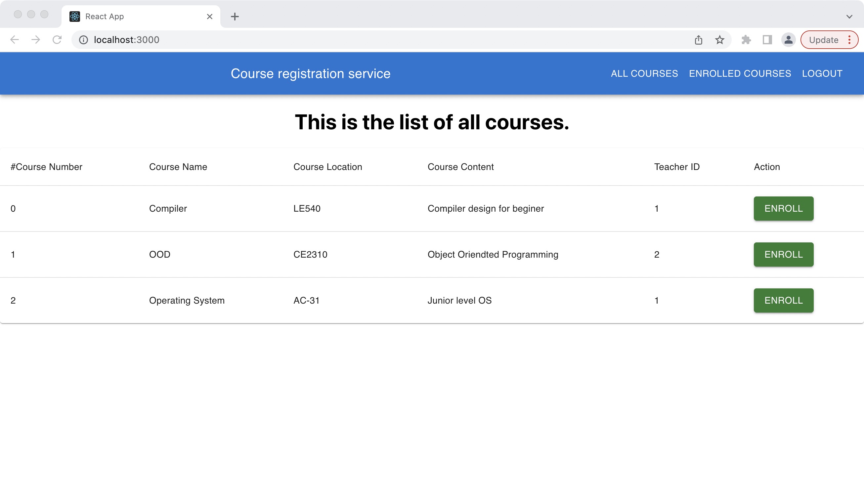This screenshot has width=864, height=504.
Task: Bookmark this page with the star icon
Action: tap(720, 40)
